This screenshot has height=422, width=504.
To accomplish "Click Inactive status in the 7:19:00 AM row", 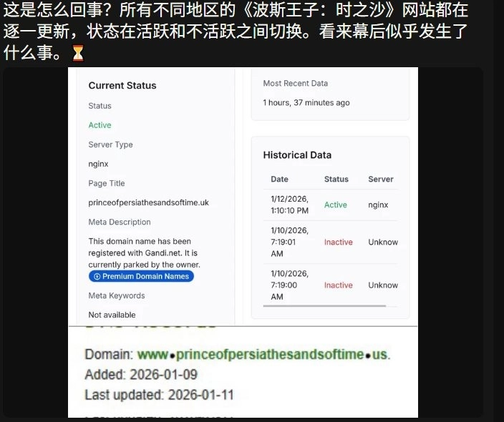I will (338, 285).
